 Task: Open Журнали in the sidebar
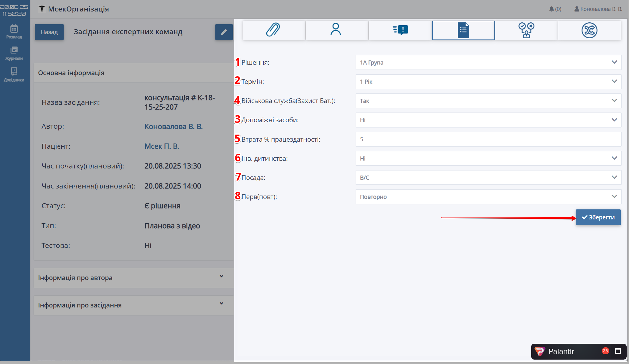14,53
